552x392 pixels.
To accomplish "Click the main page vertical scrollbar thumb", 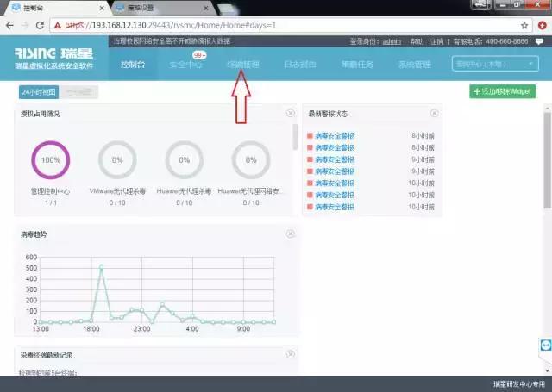I will tap(548, 160).
